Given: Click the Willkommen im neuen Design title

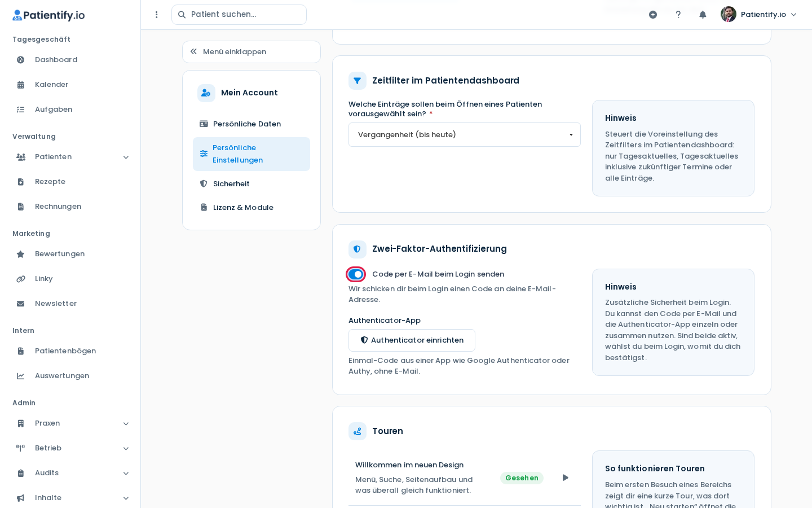Looking at the screenshot, I should click(409, 465).
